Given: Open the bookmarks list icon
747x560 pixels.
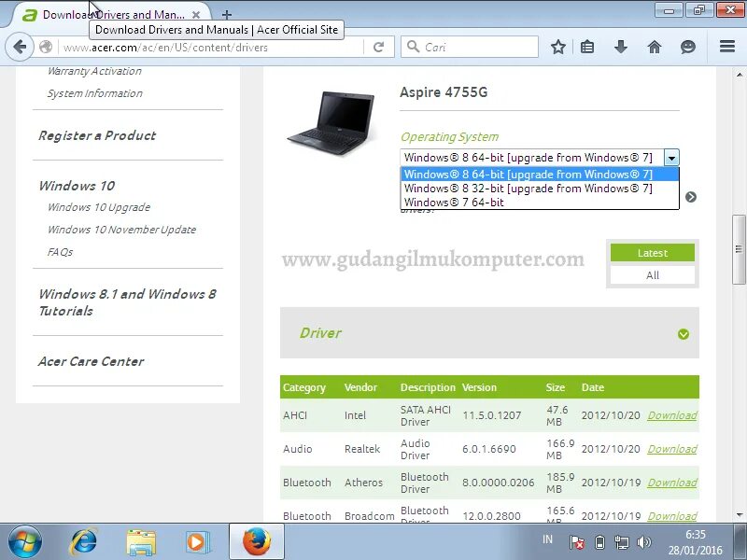Looking at the screenshot, I should (587, 47).
